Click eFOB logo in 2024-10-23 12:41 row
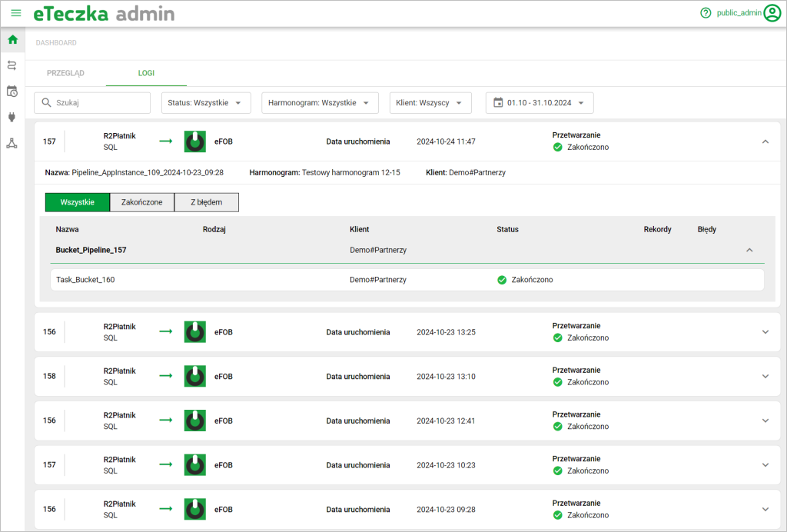 point(194,421)
